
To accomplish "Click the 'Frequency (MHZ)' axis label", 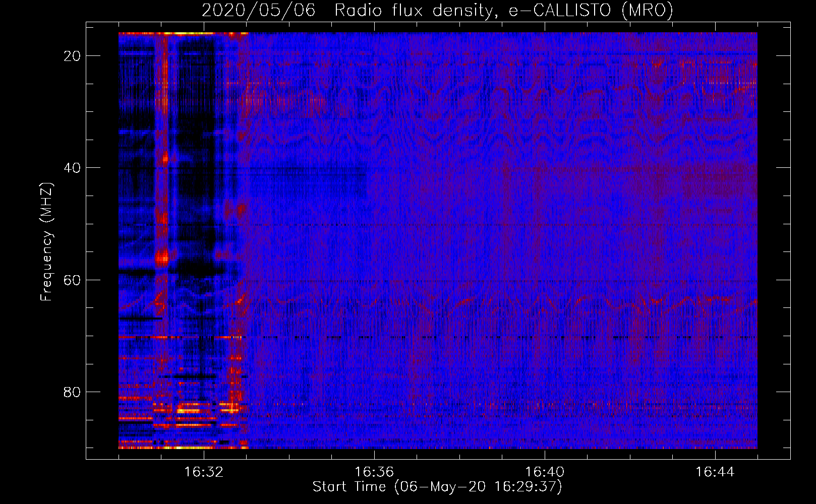I will click(x=46, y=242).
